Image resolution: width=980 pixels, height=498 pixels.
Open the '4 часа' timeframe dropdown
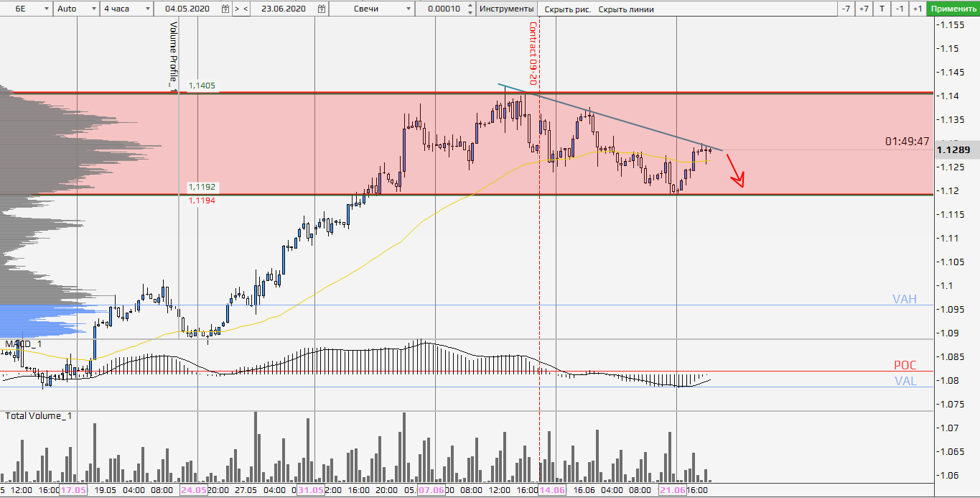tap(147, 9)
